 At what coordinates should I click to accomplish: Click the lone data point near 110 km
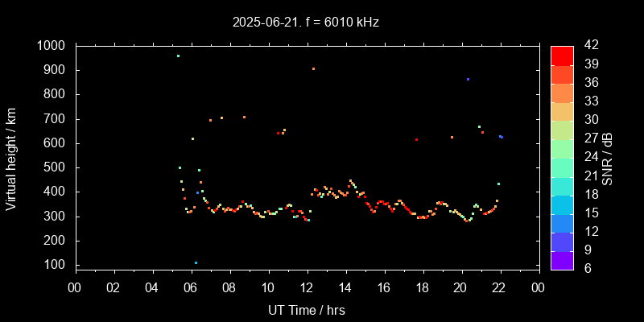196,262
